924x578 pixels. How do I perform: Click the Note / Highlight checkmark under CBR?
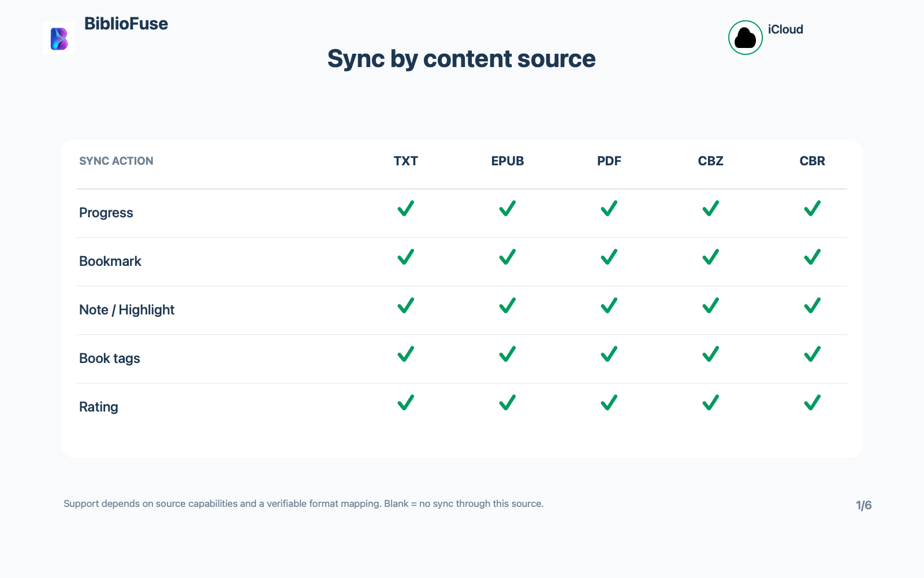tap(813, 305)
